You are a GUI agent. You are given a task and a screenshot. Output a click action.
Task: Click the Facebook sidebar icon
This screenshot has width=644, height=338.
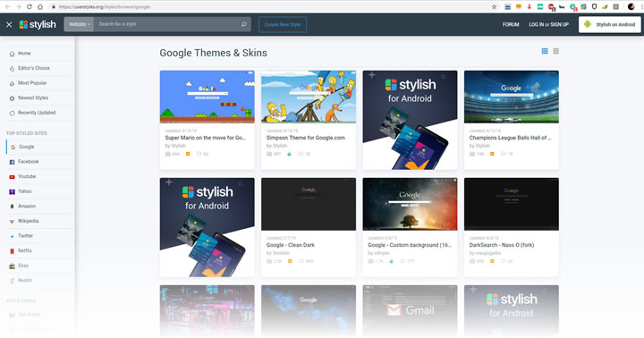(x=12, y=162)
